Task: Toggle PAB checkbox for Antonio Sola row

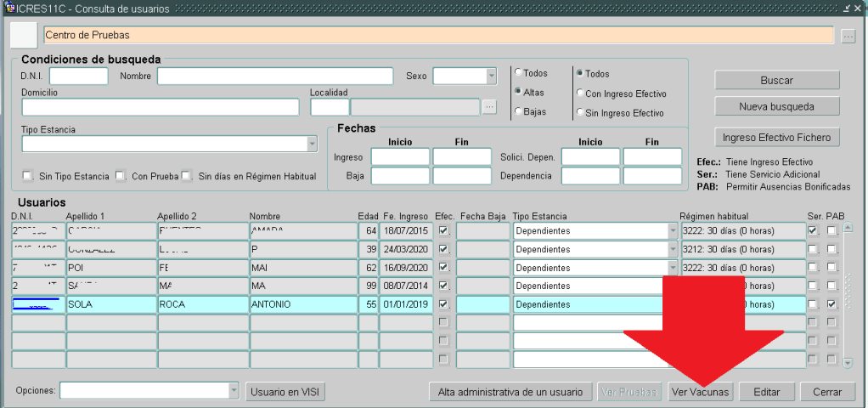Action: point(832,304)
